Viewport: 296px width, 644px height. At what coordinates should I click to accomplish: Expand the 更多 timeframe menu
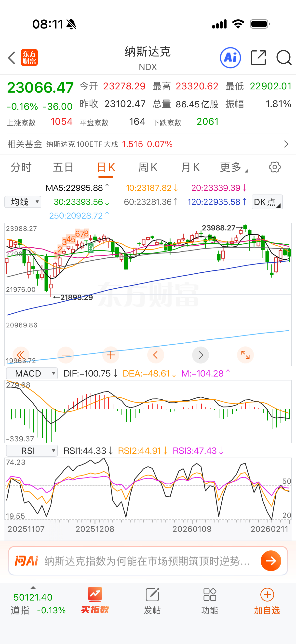[233, 167]
